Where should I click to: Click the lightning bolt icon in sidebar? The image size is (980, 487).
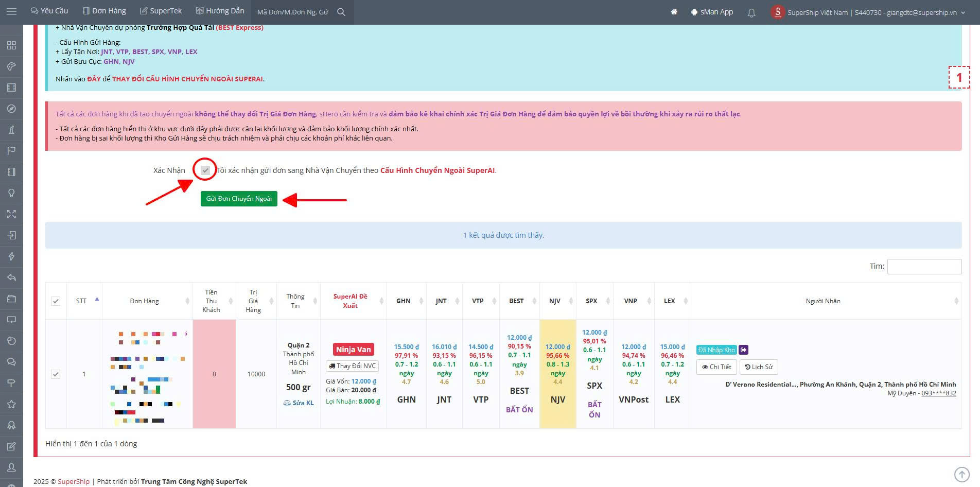[x=11, y=256]
